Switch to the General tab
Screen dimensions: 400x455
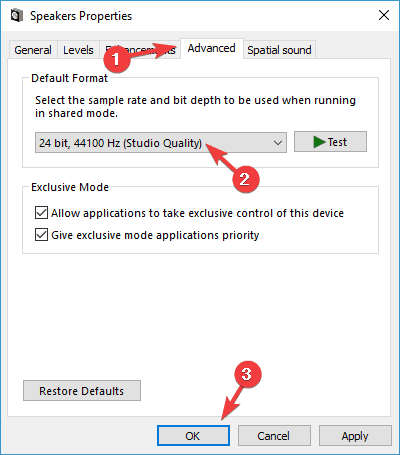pyautogui.click(x=33, y=50)
